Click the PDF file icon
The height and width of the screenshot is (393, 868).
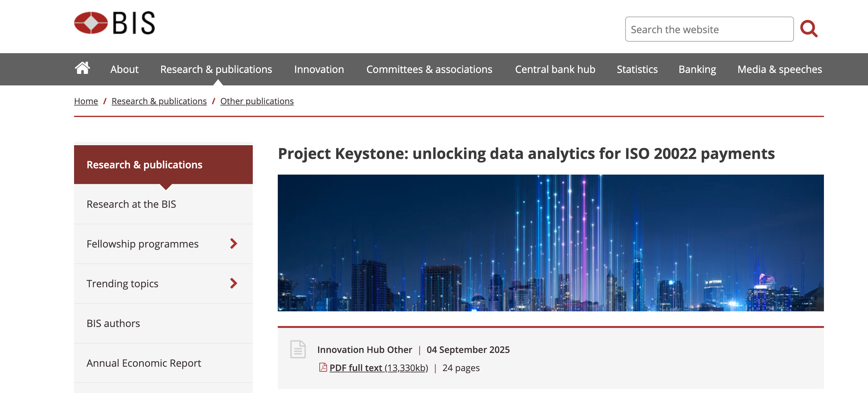323,367
